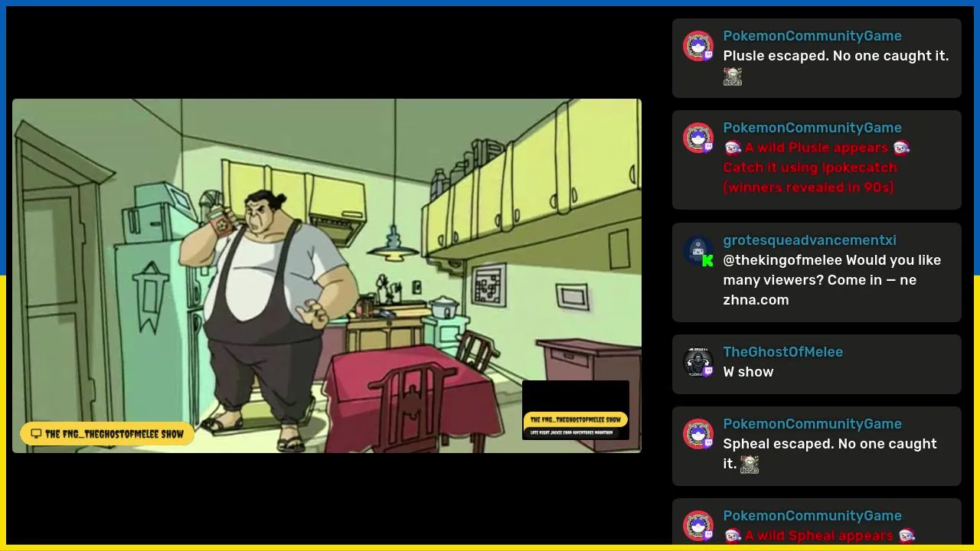Click the '@thekingofmelee' mention in chat
Image resolution: width=980 pixels, height=551 pixels.
[x=782, y=260]
